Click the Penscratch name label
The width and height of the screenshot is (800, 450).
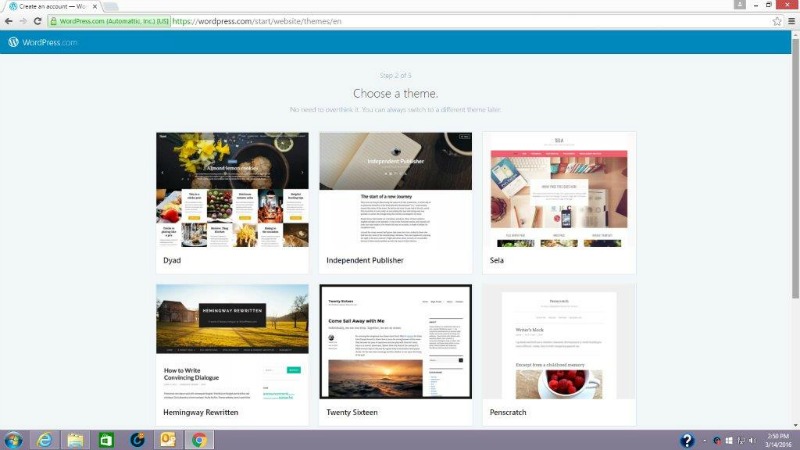pos(508,412)
